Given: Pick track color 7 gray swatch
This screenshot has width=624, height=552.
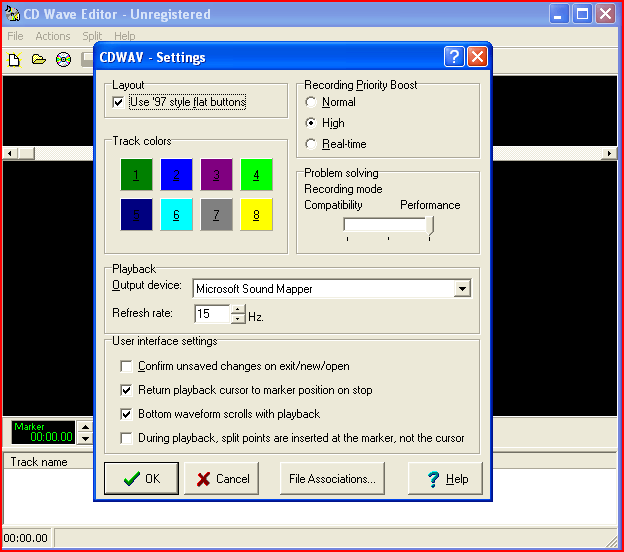Looking at the screenshot, I should 216,215.
